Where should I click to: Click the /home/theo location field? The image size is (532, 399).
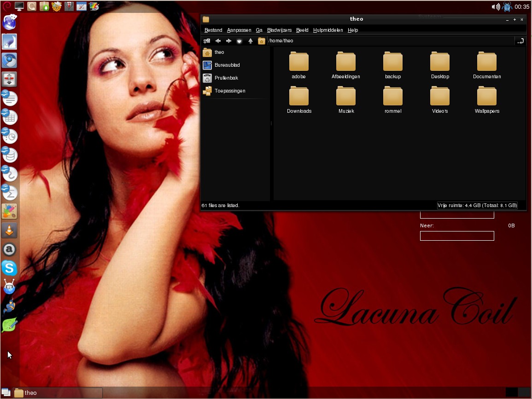coord(391,40)
